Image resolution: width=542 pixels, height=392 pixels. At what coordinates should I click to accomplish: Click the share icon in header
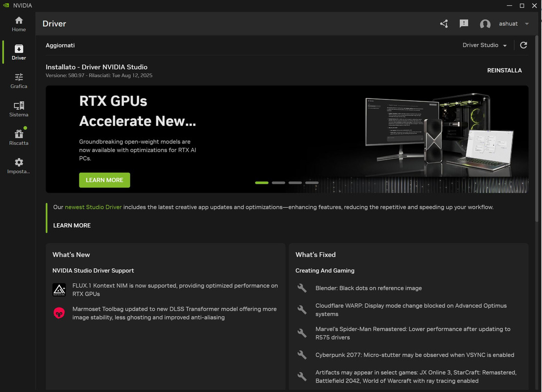[x=444, y=24]
